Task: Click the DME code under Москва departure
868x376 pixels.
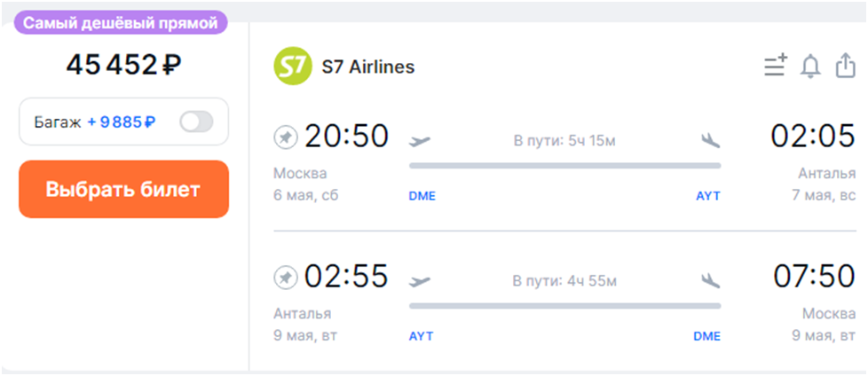Action: (x=422, y=196)
